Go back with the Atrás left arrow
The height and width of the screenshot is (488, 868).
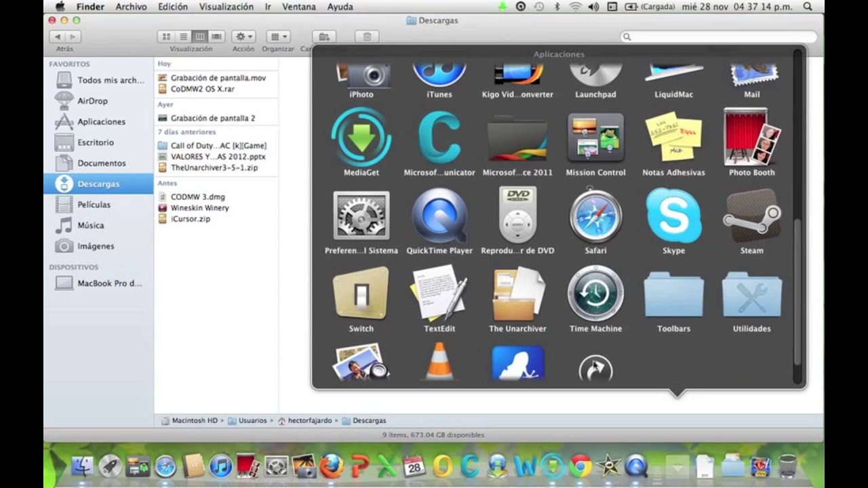click(58, 37)
